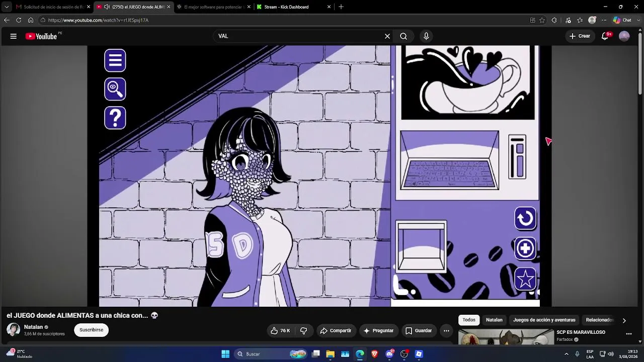Open the Natalan channel name link

(33, 327)
